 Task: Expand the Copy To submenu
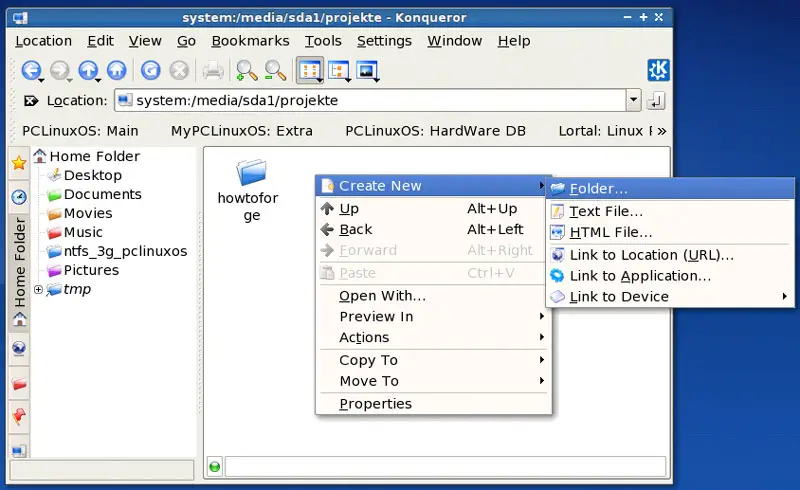click(x=433, y=360)
